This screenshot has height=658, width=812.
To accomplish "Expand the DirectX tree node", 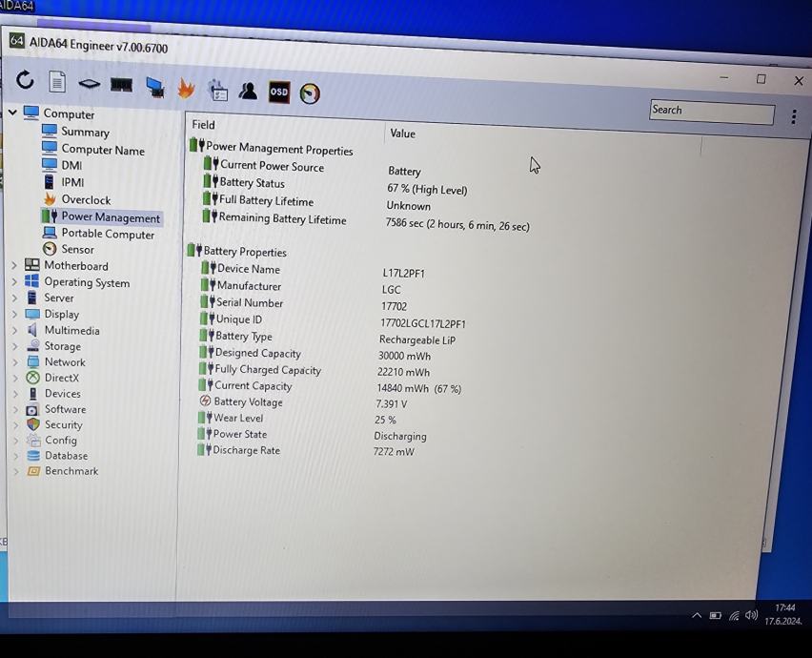I will tap(15, 378).
